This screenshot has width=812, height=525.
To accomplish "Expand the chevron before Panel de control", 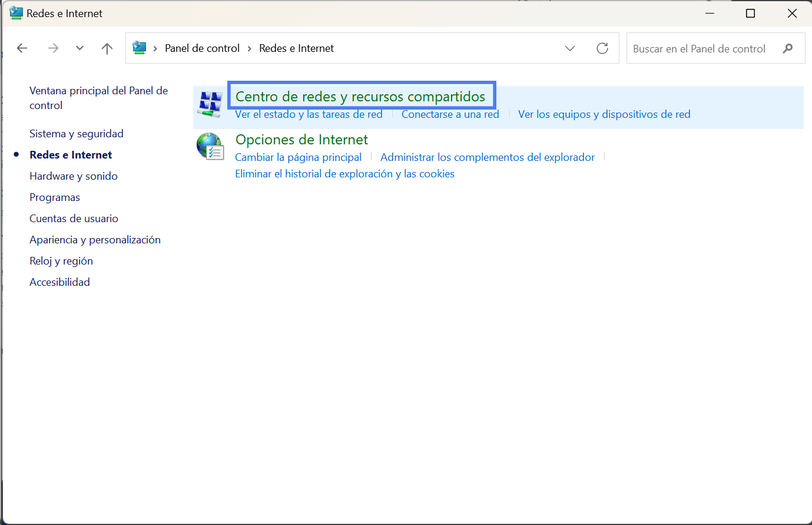I will [155, 48].
